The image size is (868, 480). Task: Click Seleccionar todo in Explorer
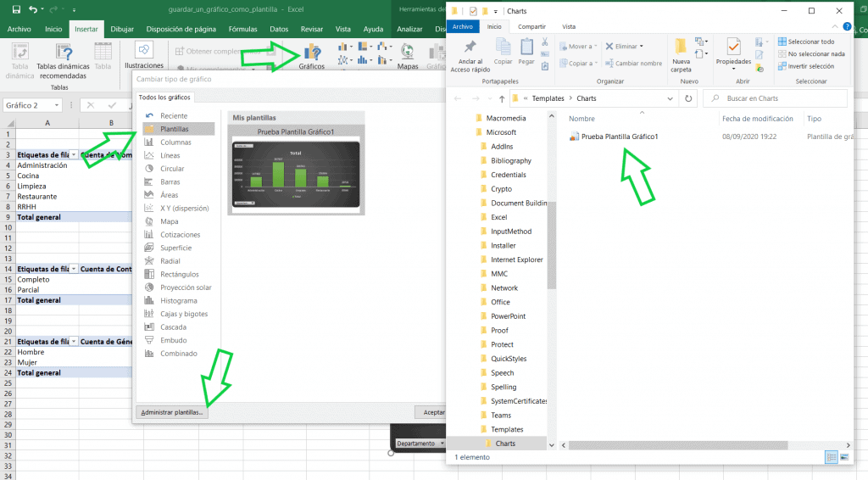(806, 42)
